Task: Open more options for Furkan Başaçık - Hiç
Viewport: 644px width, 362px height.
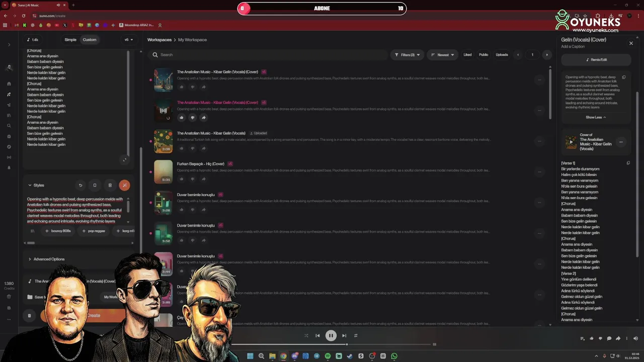Action: tap(539, 171)
